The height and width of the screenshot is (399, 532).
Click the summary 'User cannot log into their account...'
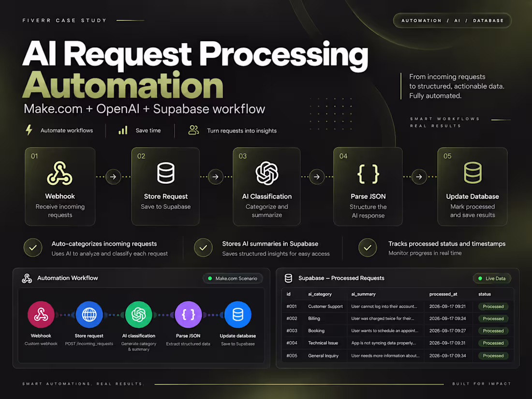pos(384,306)
